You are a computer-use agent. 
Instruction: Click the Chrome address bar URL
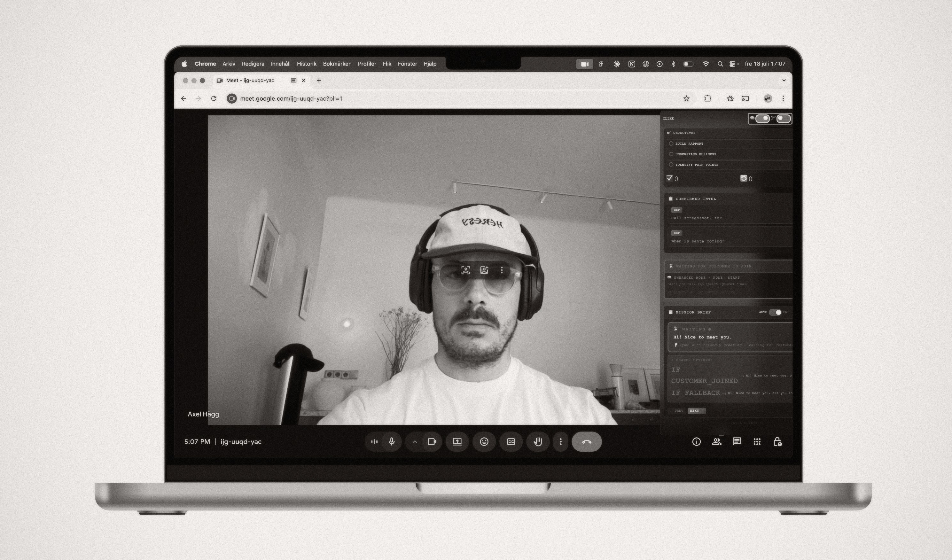click(x=291, y=98)
